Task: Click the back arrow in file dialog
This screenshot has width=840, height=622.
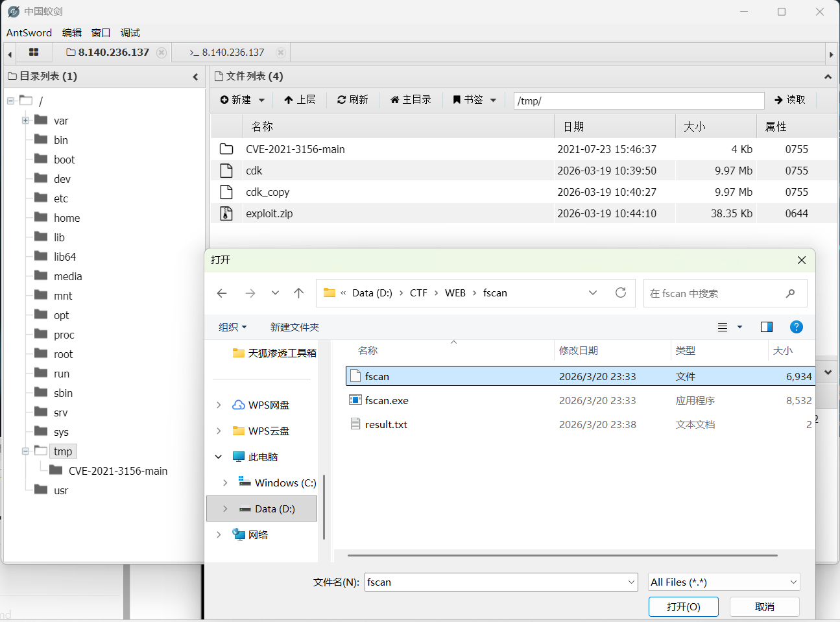Action: 222,293
